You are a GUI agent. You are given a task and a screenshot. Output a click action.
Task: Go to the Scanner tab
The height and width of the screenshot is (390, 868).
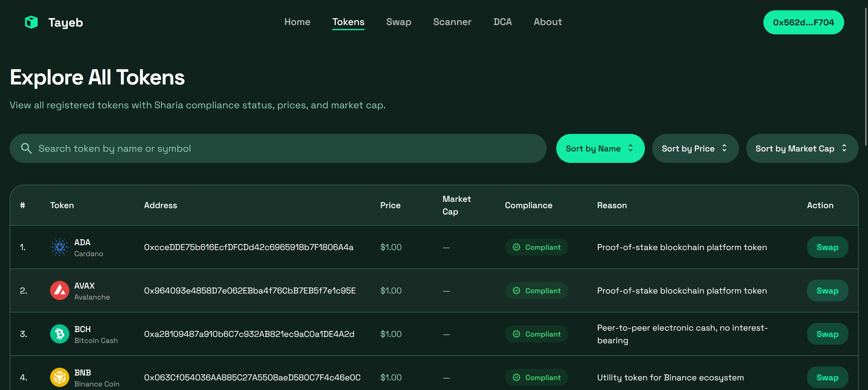[452, 22]
